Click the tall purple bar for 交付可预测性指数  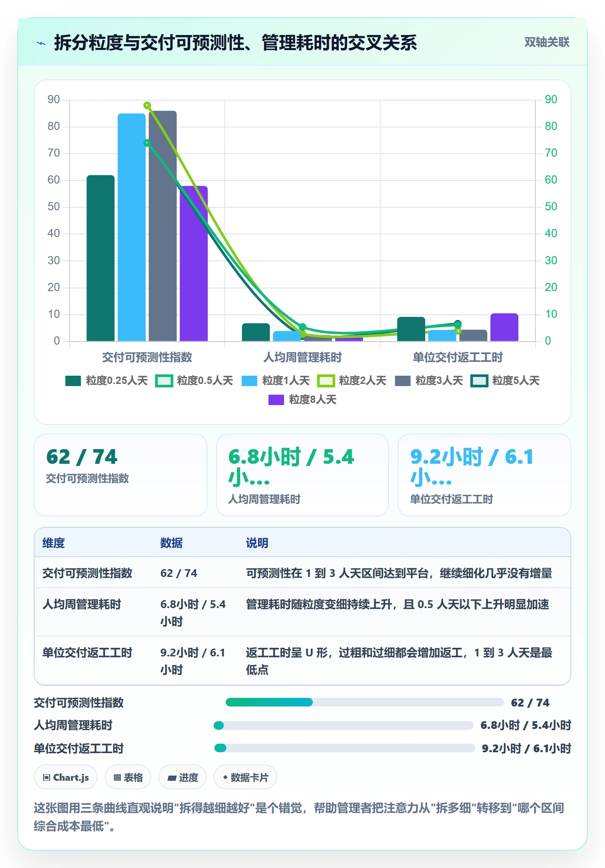pos(194,263)
